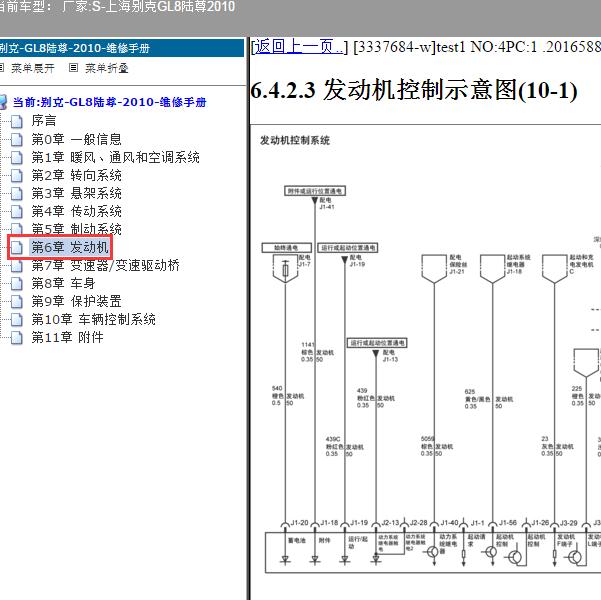Click the page icon beside 第8章 车身
The height and width of the screenshot is (600, 601).
16,284
